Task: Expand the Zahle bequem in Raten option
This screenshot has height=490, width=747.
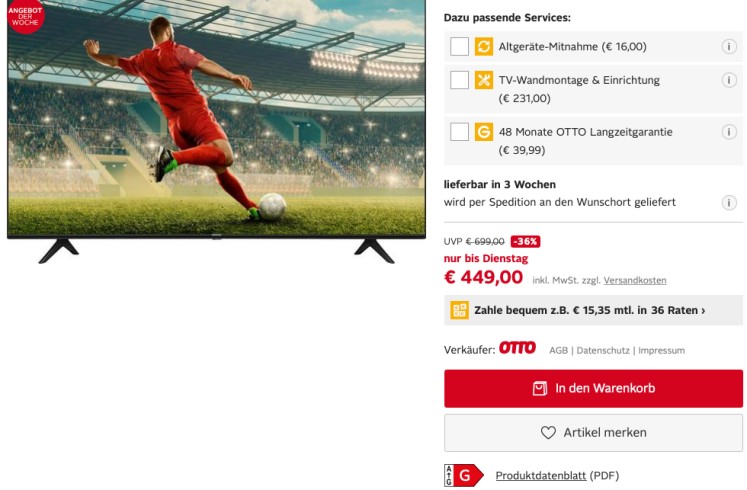Action: (593, 310)
